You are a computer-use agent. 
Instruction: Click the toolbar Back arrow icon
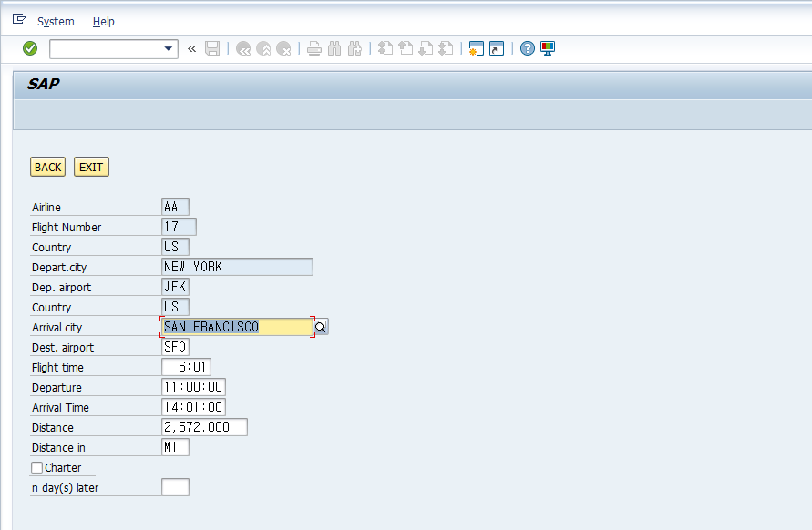pyautogui.click(x=243, y=48)
